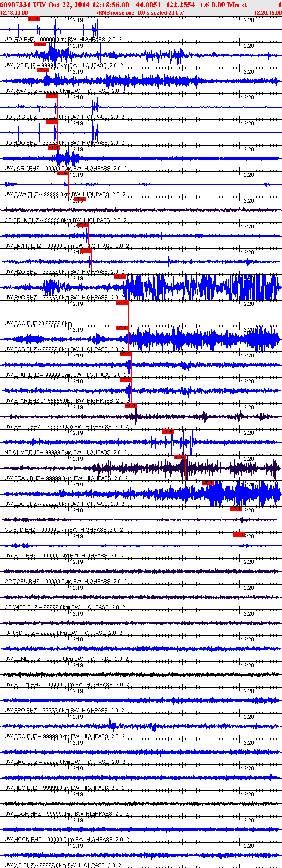Select the pick marker on CC PRLK trace

click(80, 199)
